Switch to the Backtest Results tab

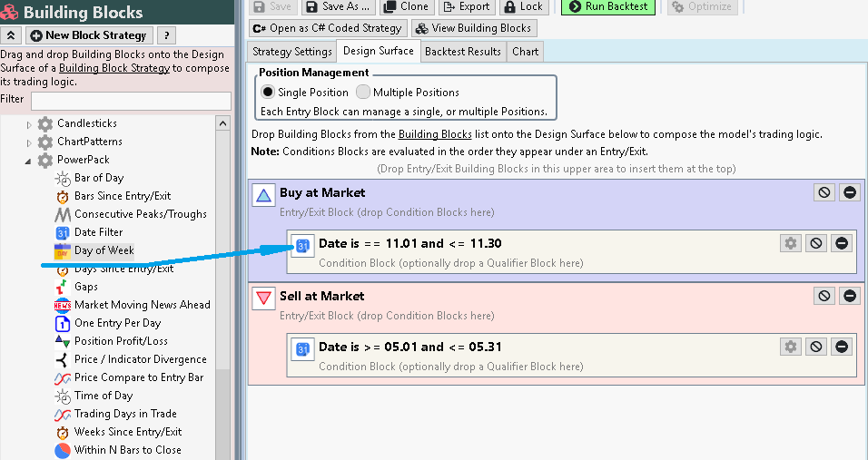(x=462, y=52)
